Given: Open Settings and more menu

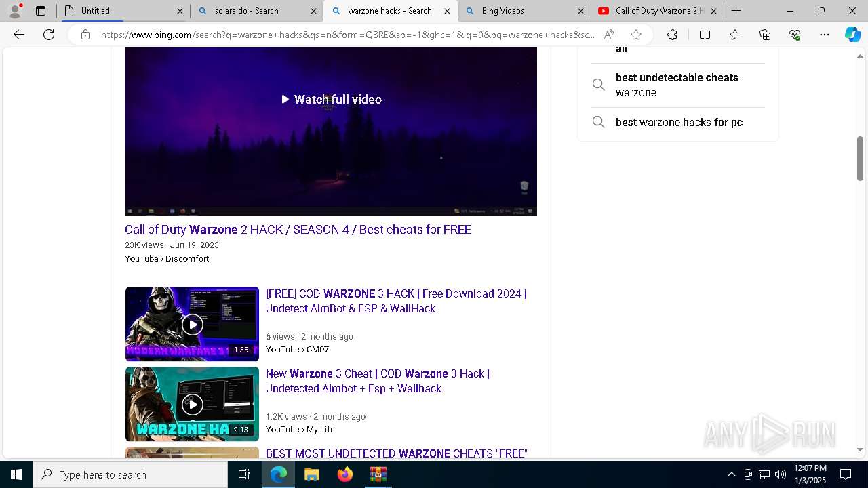Looking at the screenshot, I should pos(825,35).
